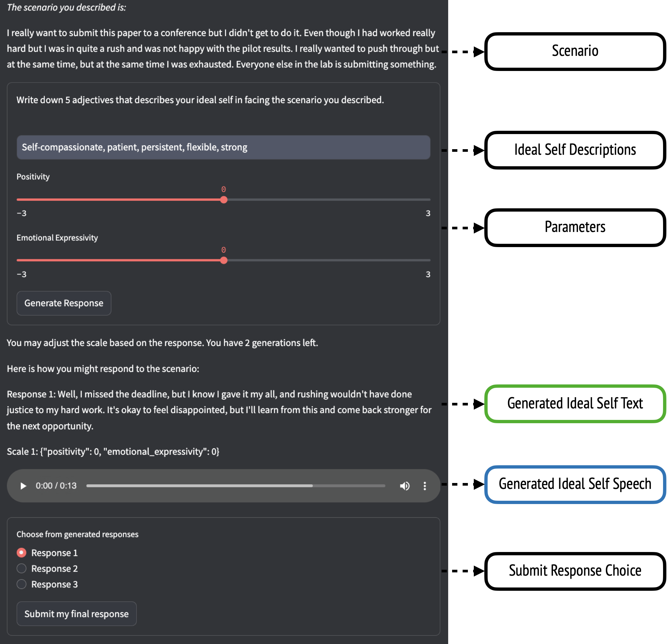Play the generated ideal self audio

[x=23, y=486]
